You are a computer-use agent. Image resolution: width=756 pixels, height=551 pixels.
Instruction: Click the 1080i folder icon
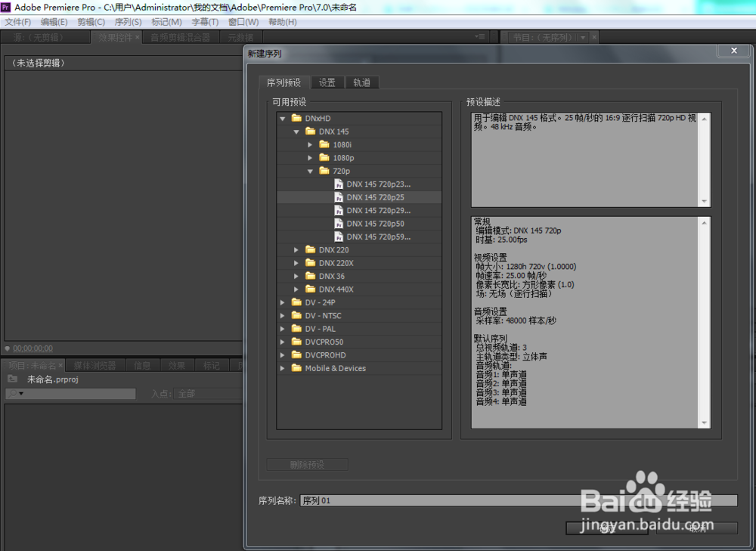click(x=324, y=144)
